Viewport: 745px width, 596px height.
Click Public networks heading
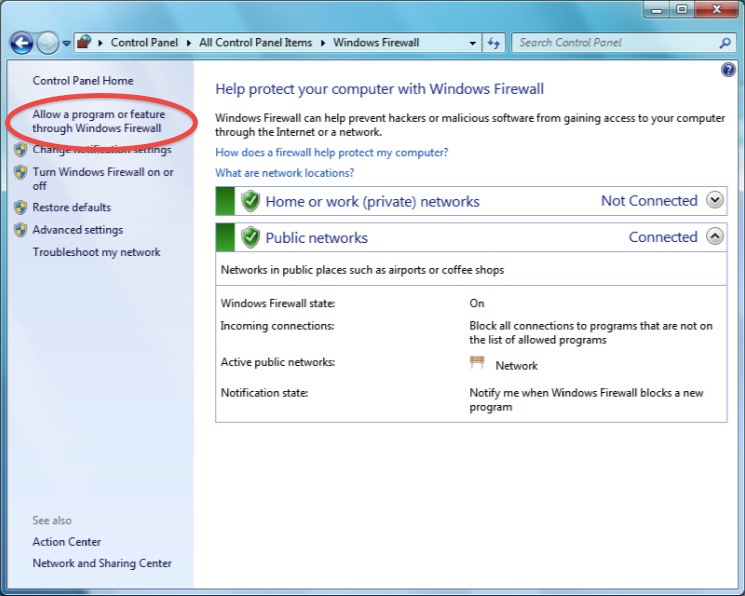pyautogui.click(x=316, y=238)
